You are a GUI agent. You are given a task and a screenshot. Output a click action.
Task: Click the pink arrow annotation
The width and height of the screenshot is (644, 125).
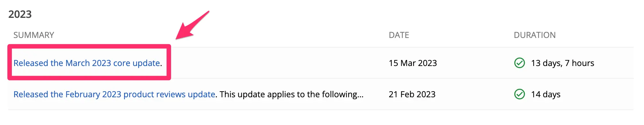click(192, 26)
